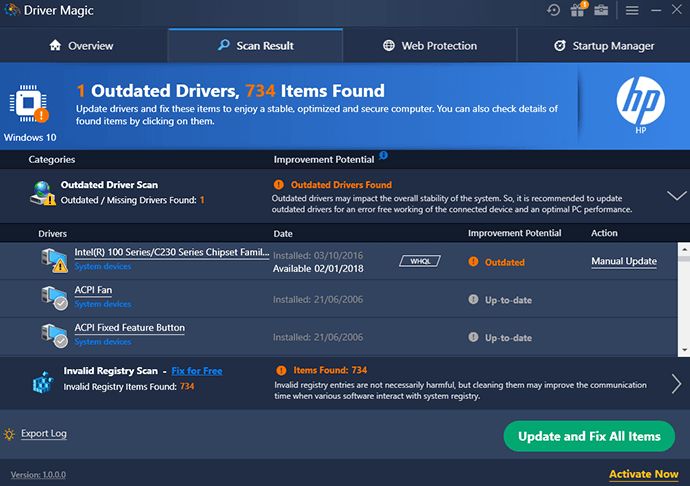Click the Intel chipset device warning icon
Screen dimensions: 690x486
pyautogui.click(x=55, y=260)
